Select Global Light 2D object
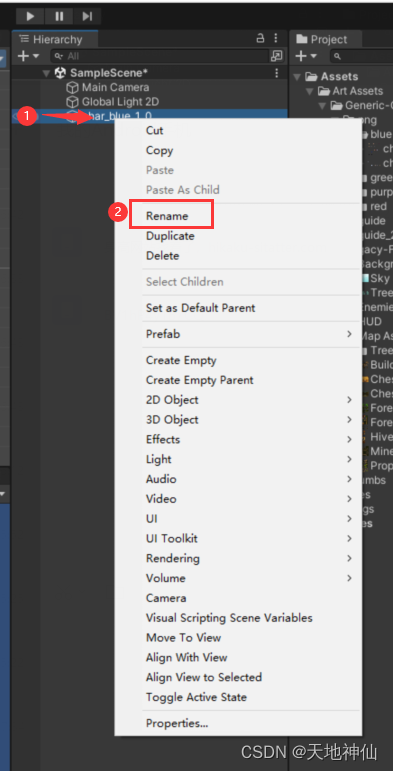 (x=120, y=102)
